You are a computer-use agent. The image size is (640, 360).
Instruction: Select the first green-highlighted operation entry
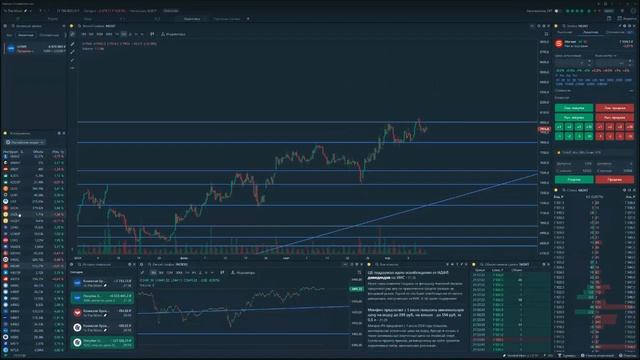click(102, 298)
